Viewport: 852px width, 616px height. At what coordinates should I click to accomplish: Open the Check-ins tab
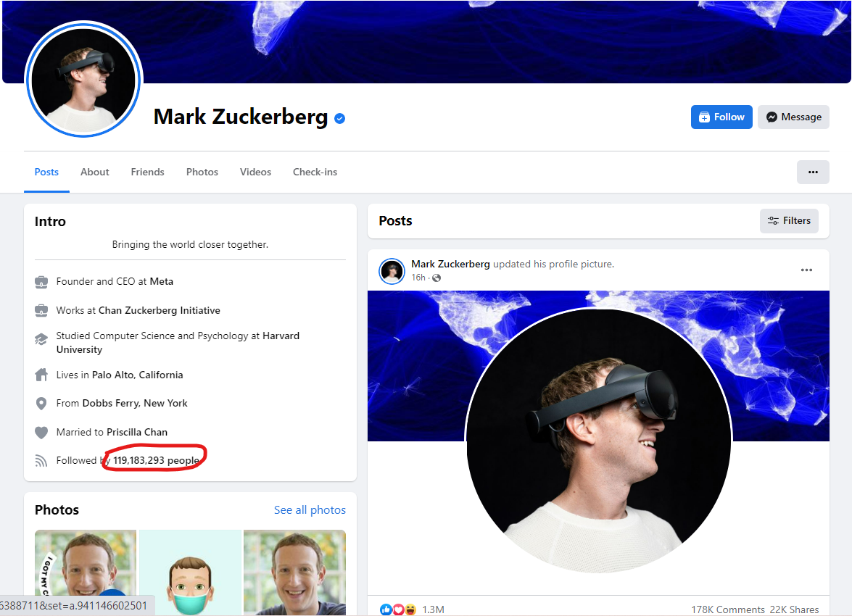click(315, 172)
